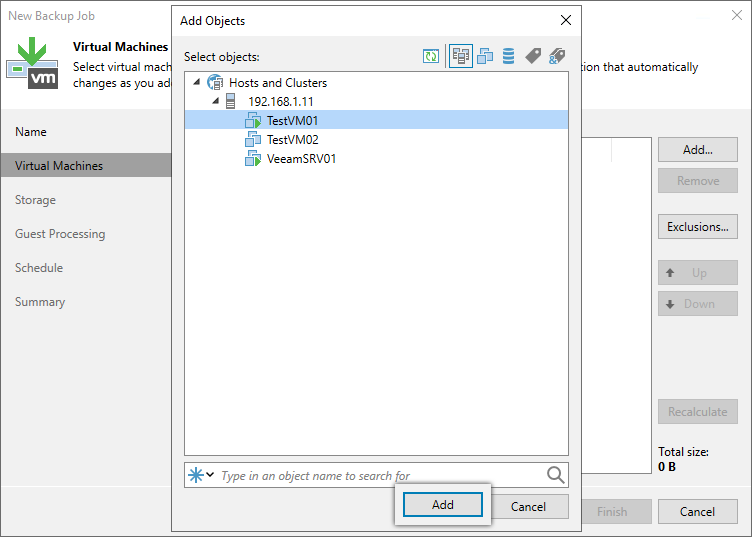The width and height of the screenshot is (752, 537).
Task: Click the '0 B' total size value
Action: 667,467
